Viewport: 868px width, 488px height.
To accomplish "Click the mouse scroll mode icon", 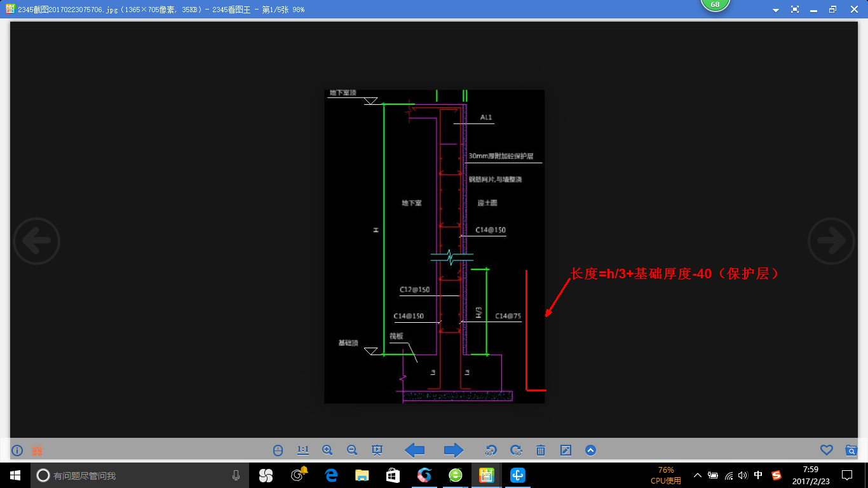I will (x=278, y=451).
